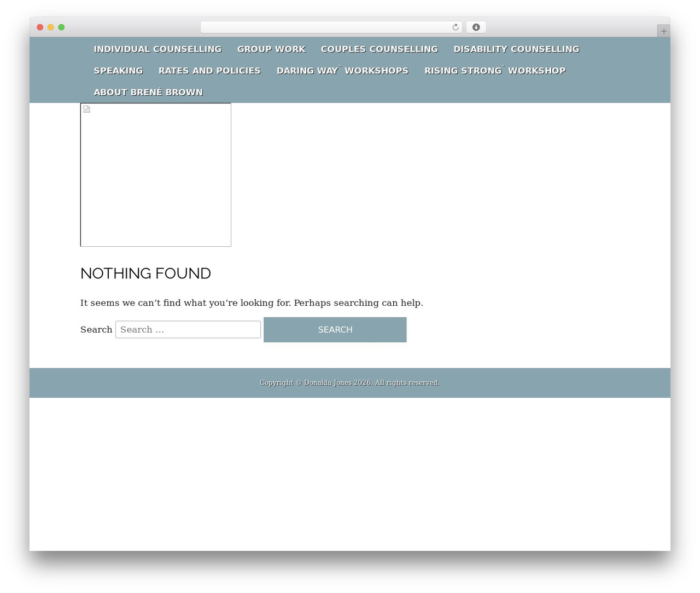
Task: Maximize the window with the green button
Action: pyautogui.click(x=61, y=27)
